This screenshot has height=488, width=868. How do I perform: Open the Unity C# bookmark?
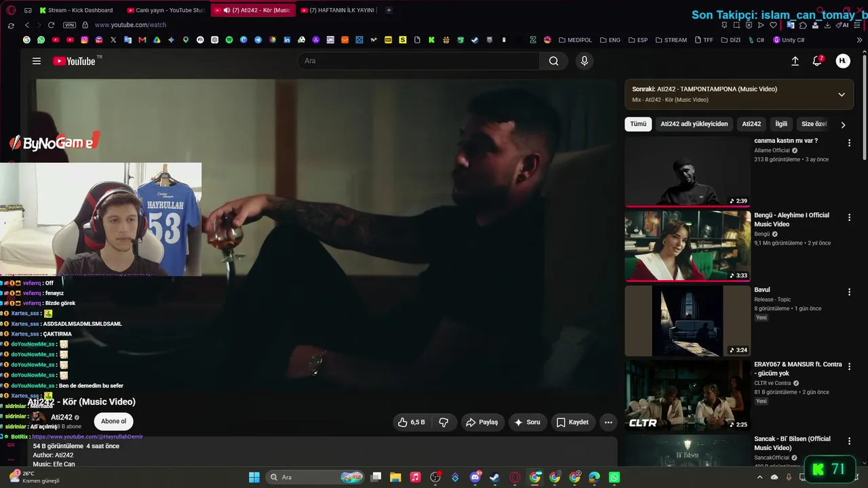789,40
